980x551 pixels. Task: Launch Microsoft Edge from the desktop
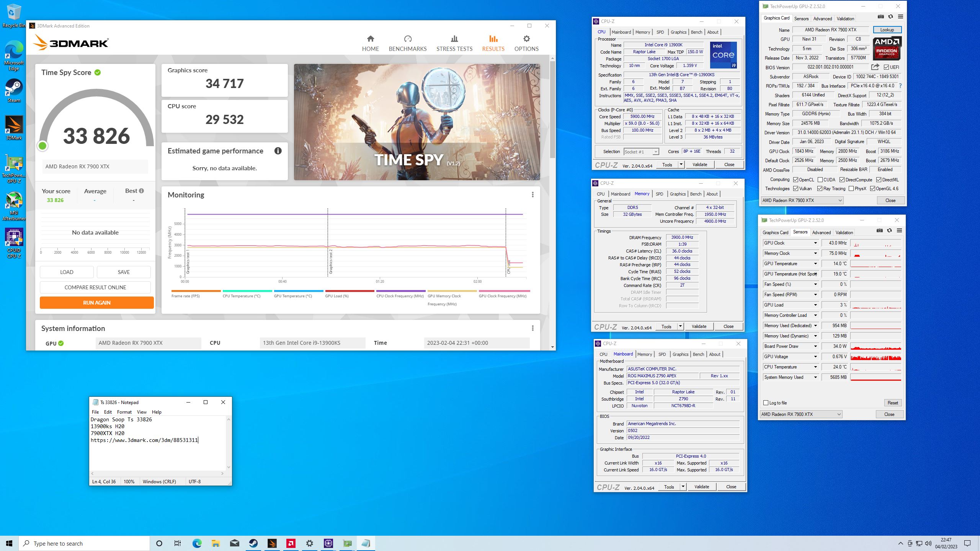[14, 56]
